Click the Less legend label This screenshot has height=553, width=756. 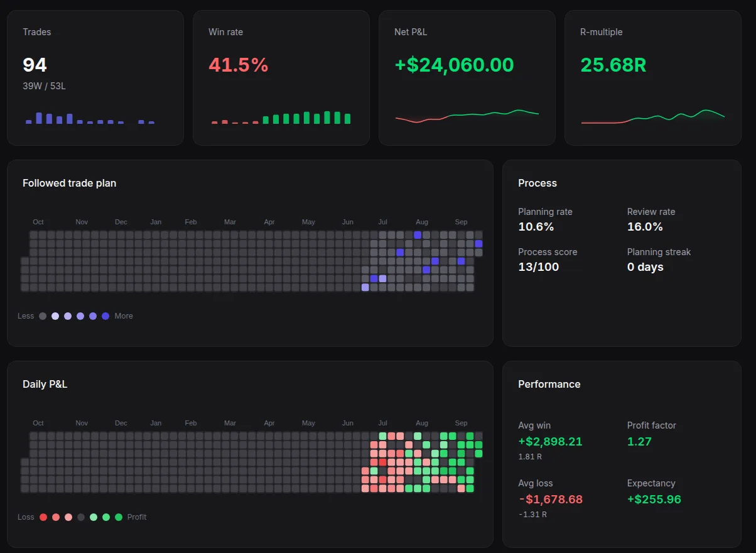pos(26,316)
